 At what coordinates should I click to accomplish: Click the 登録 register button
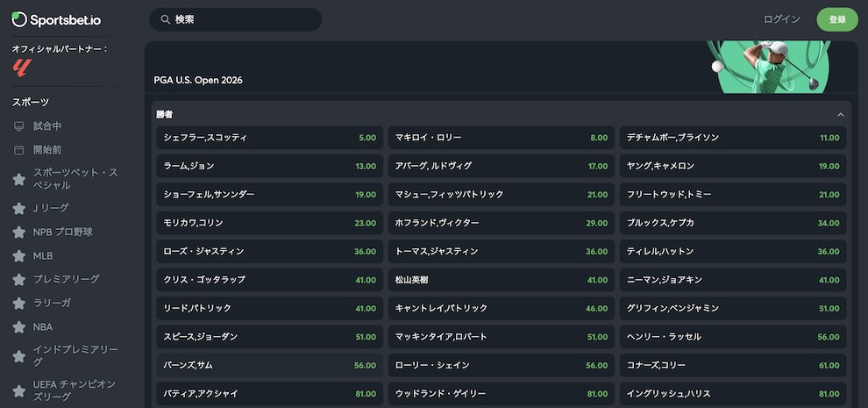tap(837, 19)
